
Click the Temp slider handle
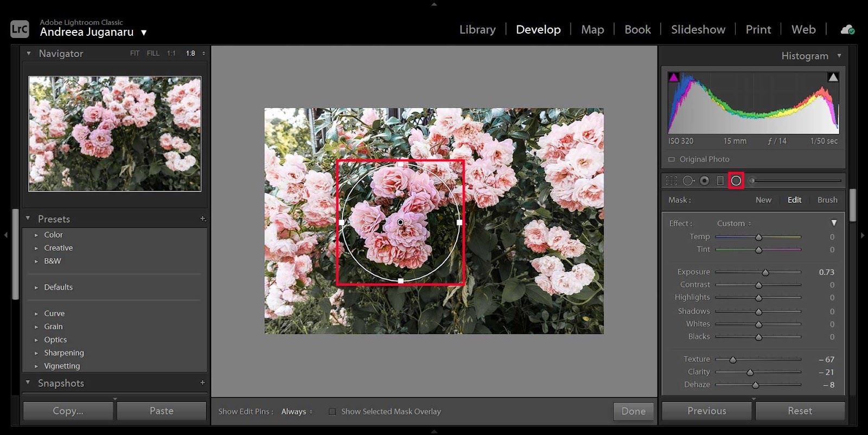[759, 237]
